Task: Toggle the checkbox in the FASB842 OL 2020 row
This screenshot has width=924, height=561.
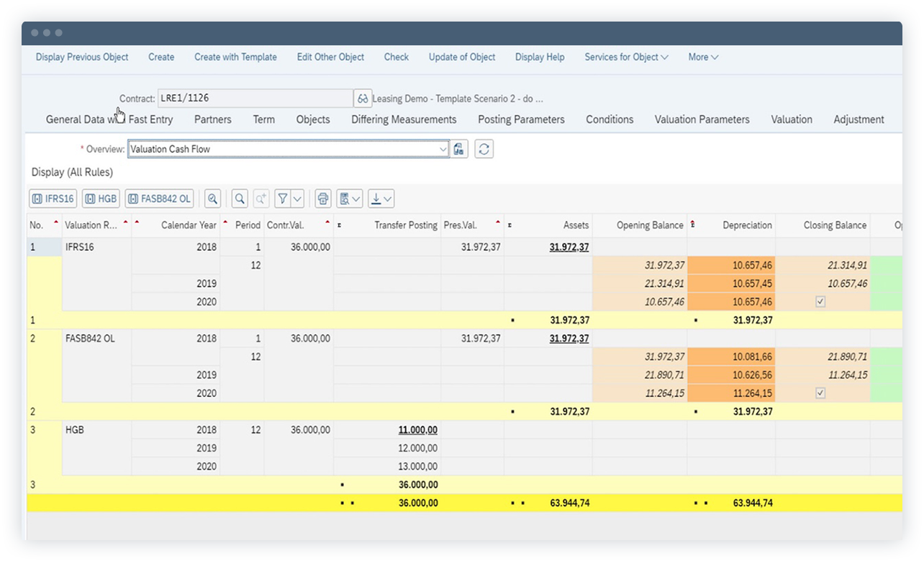Action: [819, 393]
